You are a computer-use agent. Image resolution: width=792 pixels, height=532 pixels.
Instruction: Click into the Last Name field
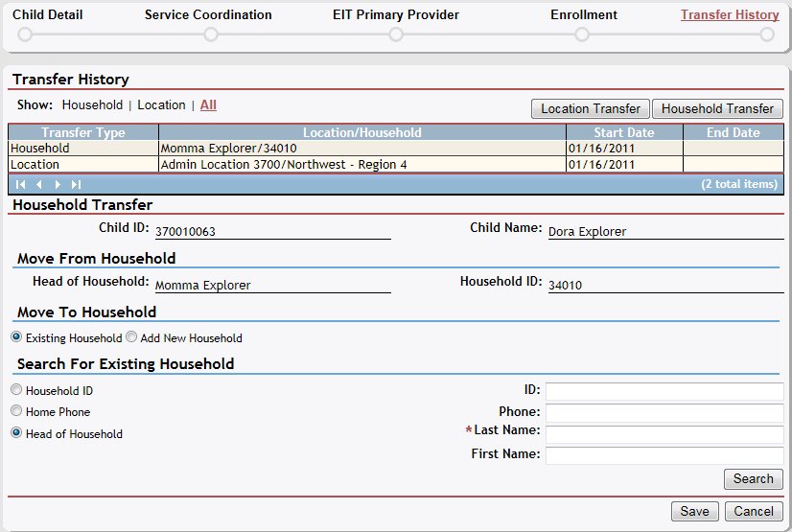coord(664,434)
